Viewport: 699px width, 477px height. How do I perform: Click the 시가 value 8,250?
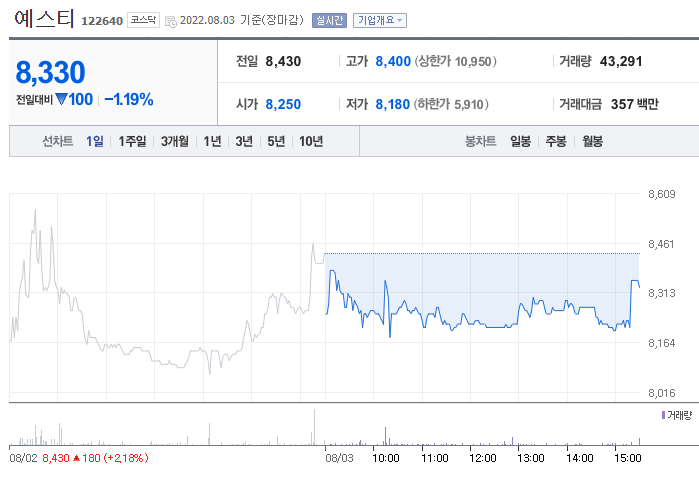(283, 104)
